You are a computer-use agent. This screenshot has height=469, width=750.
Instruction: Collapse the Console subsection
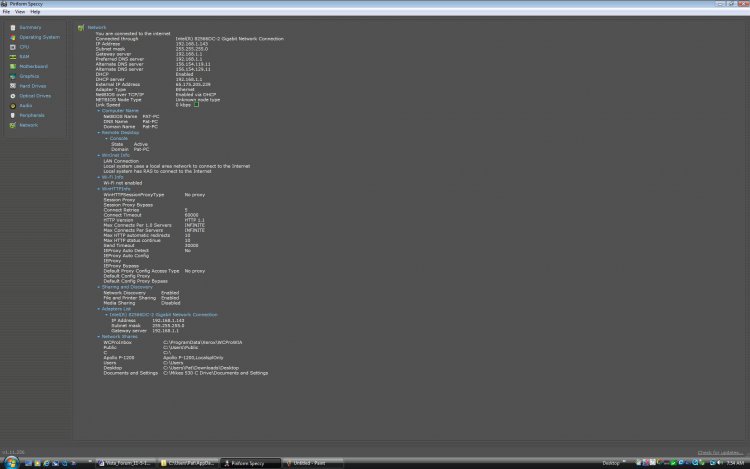(107, 139)
